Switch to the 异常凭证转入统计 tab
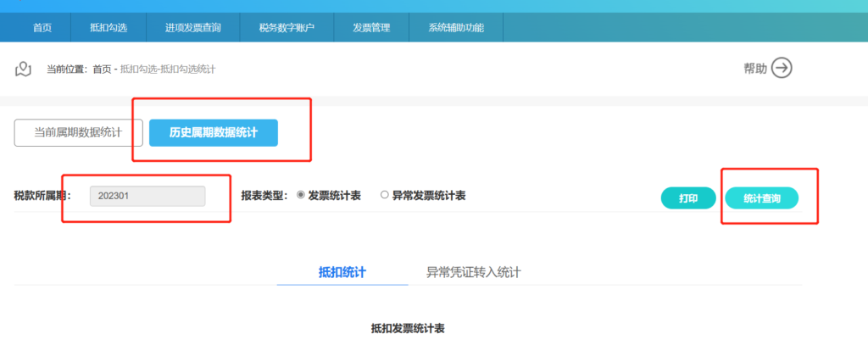868x345 pixels. coord(473,272)
